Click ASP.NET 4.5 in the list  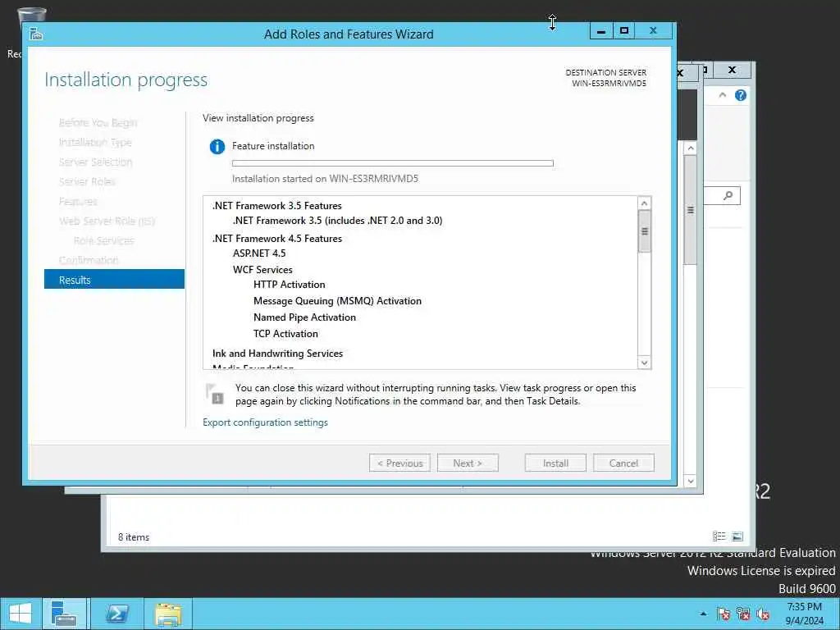click(x=259, y=253)
